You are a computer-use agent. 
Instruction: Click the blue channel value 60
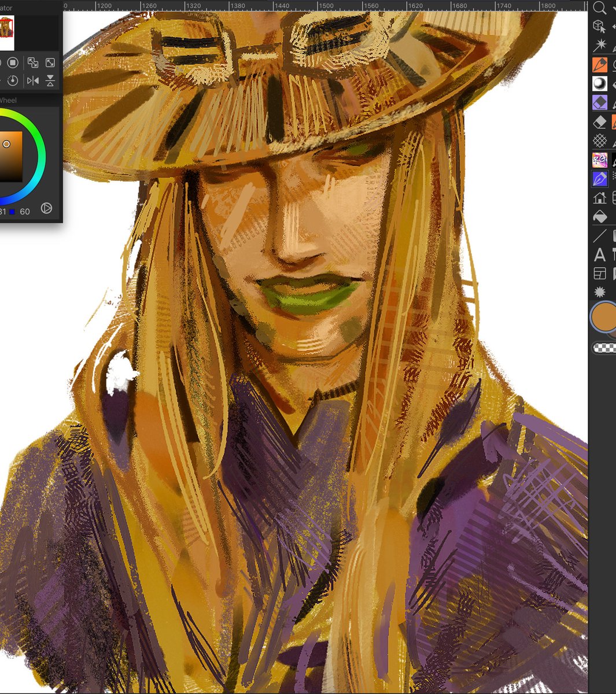pyautogui.click(x=25, y=212)
